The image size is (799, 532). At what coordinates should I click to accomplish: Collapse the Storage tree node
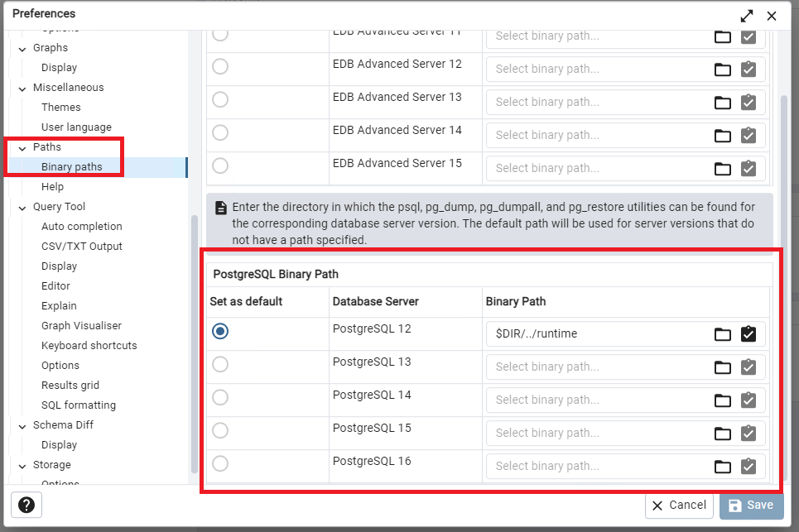click(22, 466)
